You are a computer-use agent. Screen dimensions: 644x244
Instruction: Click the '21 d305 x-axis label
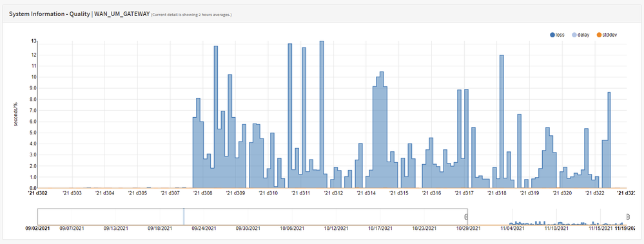pos(137,192)
